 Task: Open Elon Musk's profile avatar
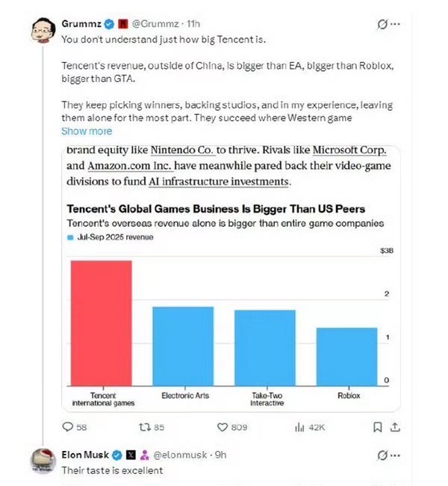[43, 461]
